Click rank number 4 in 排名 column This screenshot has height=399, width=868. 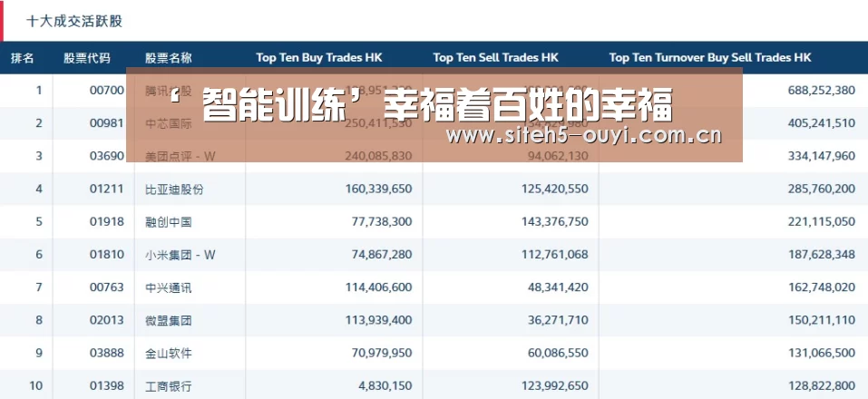click(x=39, y=189)
